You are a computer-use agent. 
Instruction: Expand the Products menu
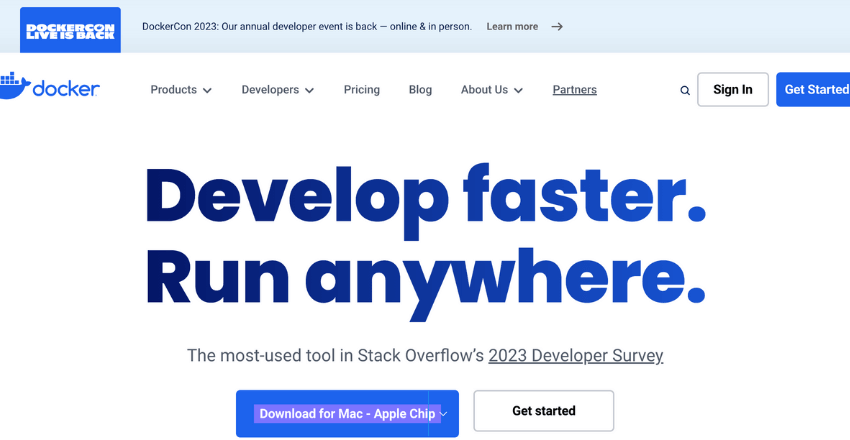coord(181,90)
